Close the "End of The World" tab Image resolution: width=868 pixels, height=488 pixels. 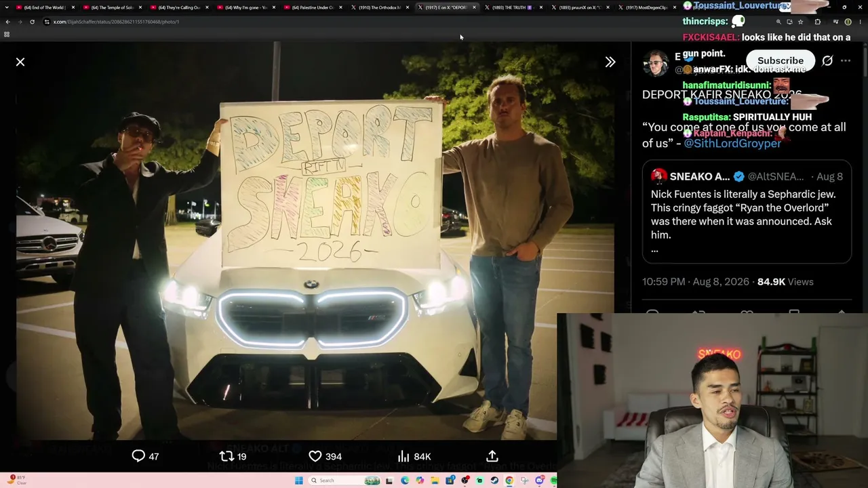pos(73,7)
